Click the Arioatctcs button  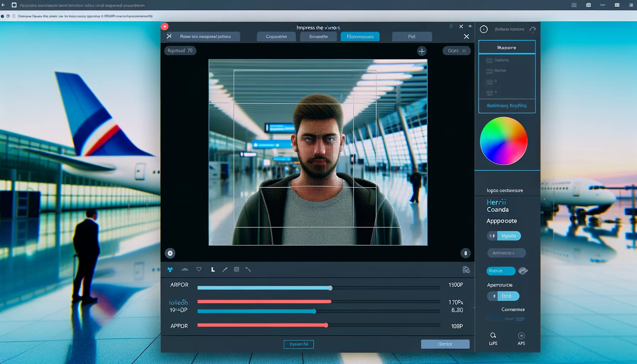coord(507,253)
